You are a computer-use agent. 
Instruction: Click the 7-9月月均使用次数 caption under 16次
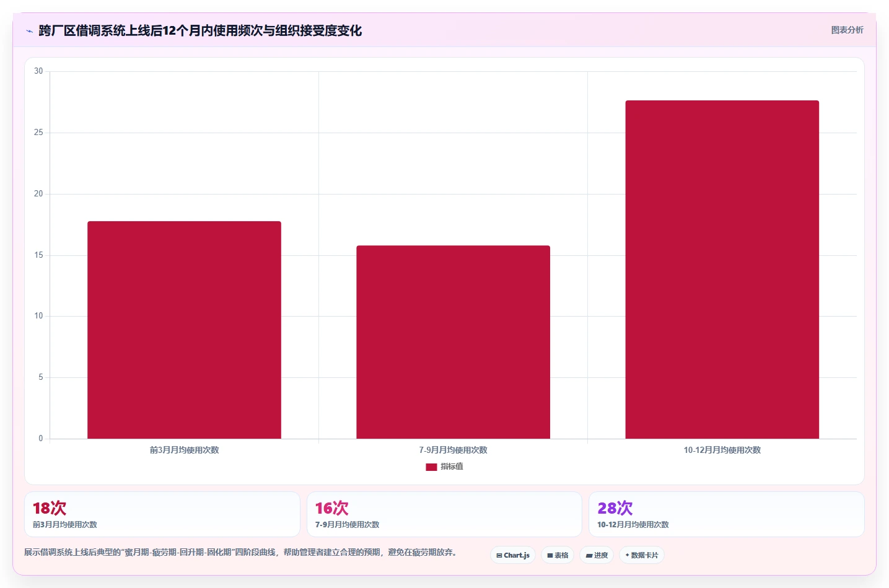[x=347, y=525]
